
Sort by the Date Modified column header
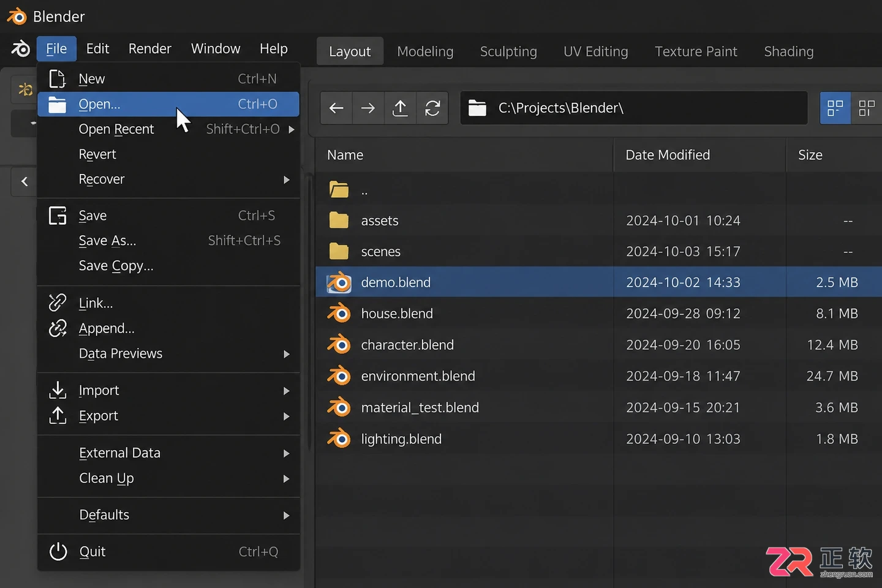point(699,155)
